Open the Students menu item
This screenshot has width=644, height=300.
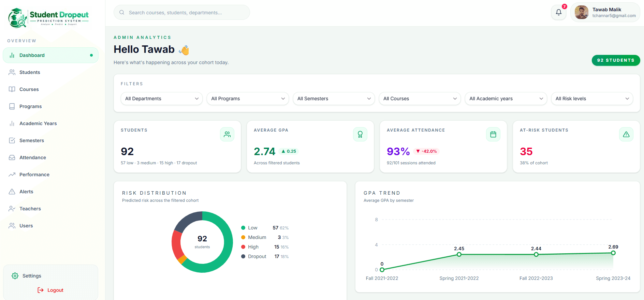[x=50, y=72]
